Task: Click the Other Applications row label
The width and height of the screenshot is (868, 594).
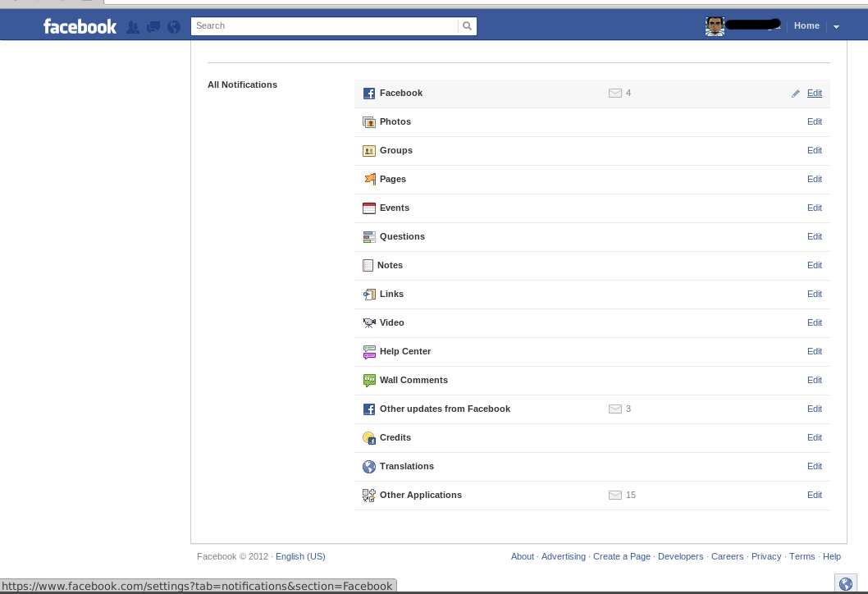Action: 421,496
